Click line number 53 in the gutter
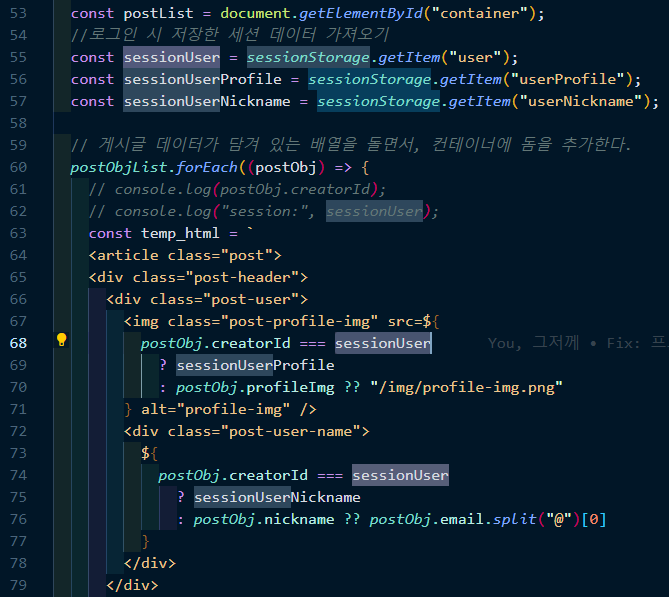The height and width of the screenshot is (597, 669). 18,14
